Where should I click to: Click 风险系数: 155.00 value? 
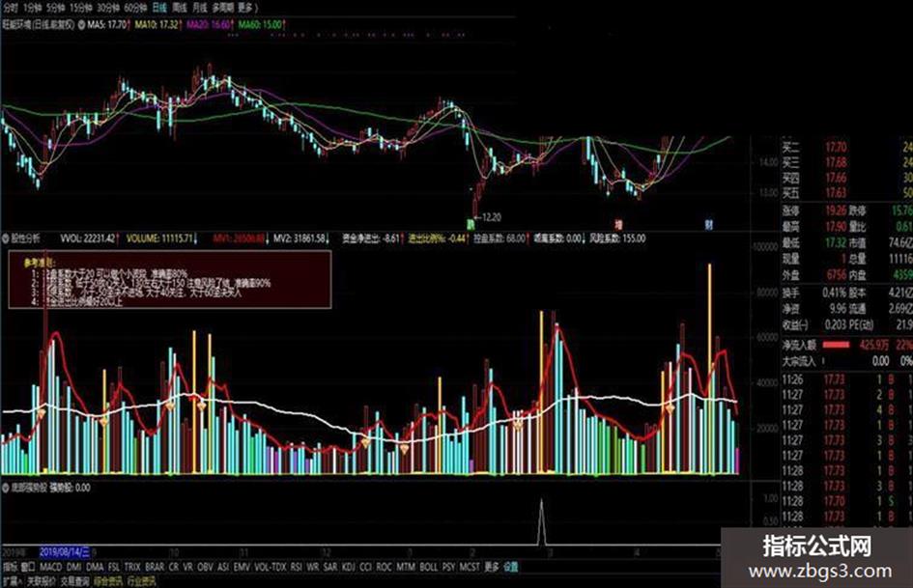617,238
